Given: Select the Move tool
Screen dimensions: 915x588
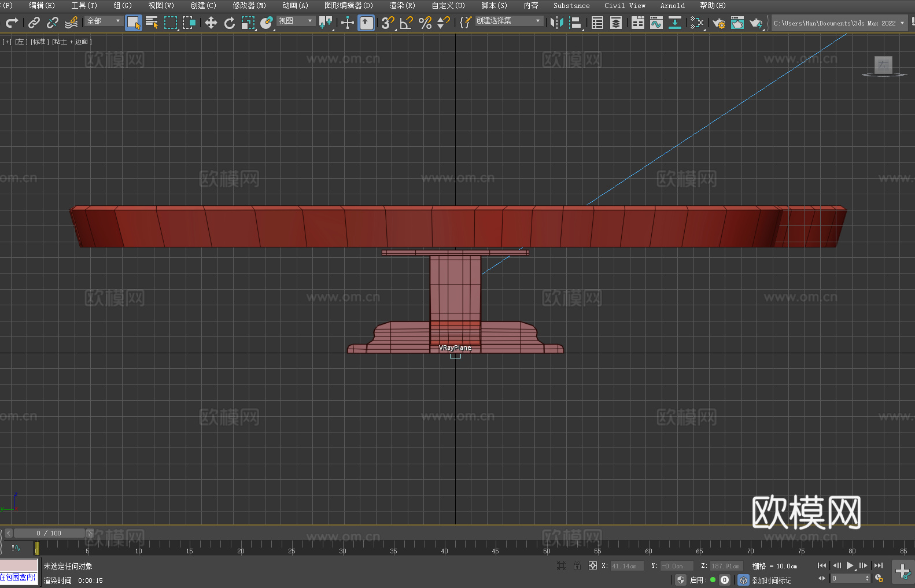Looking at the screenshot, I should click(x=211, y=23).
